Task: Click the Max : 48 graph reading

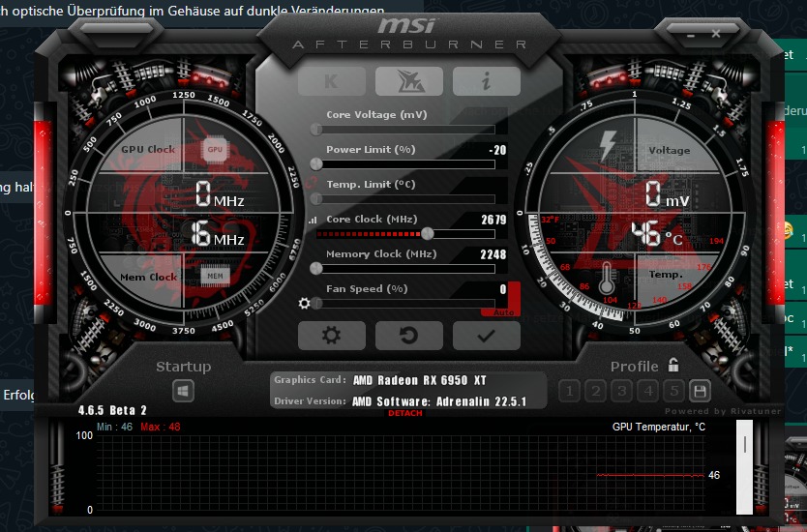Action: coord(161,427)
